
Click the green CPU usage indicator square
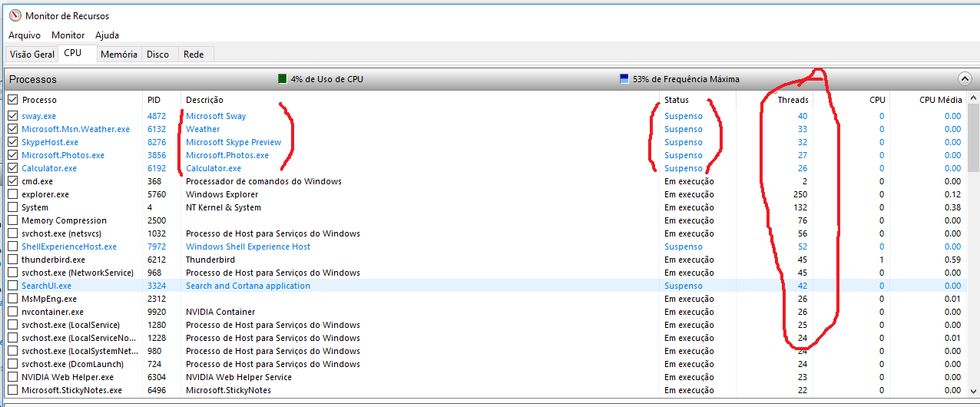click(x=283, y=79)
